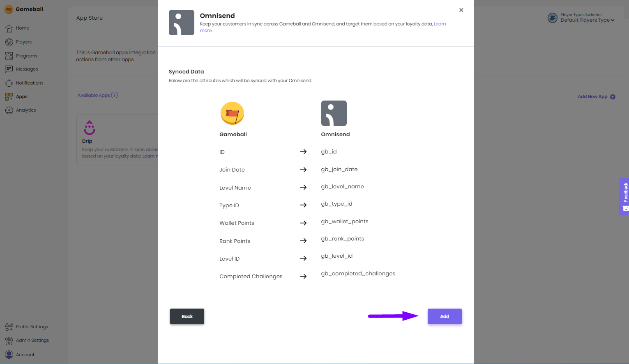Click the gb_completed_challenges attribute text

pos(358,274)
